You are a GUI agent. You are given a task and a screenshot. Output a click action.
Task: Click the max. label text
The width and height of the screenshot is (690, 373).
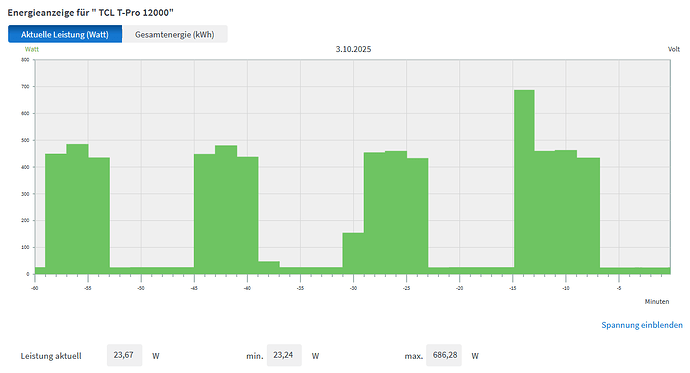[414, 356]
